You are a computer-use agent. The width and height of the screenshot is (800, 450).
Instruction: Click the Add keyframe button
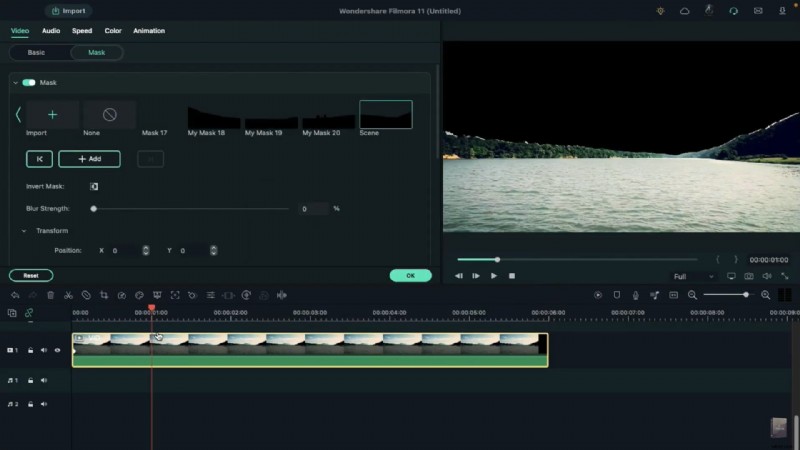pyautogui.click(x=89, y=159)
